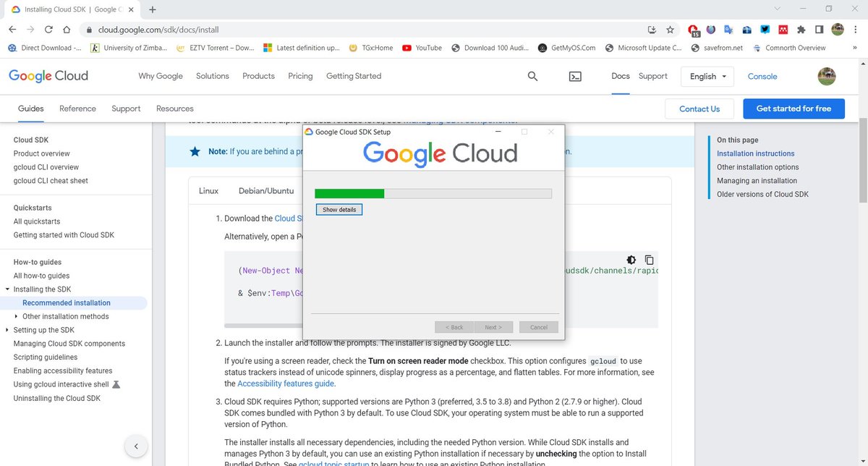Expand Other installation methods

(x=16, y=316)
